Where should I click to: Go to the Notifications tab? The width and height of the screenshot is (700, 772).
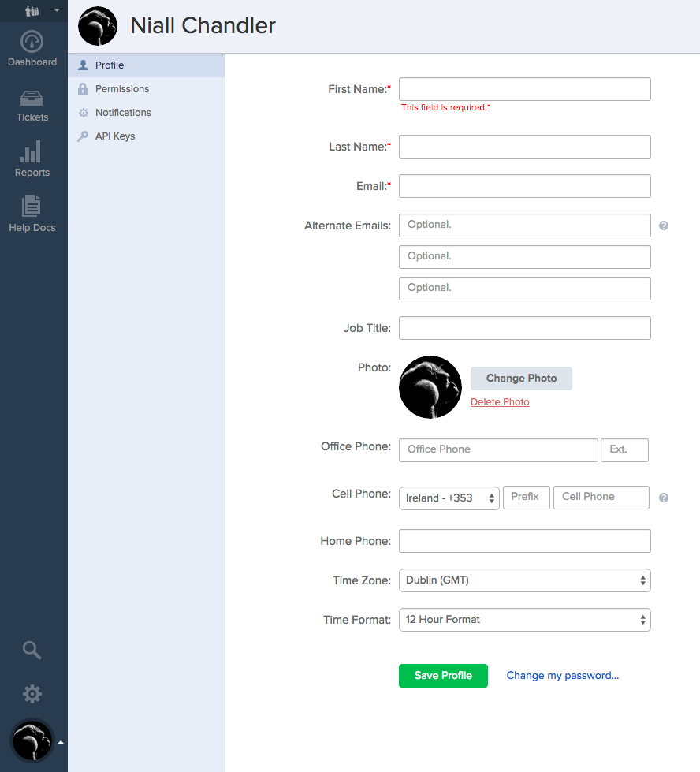click(x=147, y=112)
